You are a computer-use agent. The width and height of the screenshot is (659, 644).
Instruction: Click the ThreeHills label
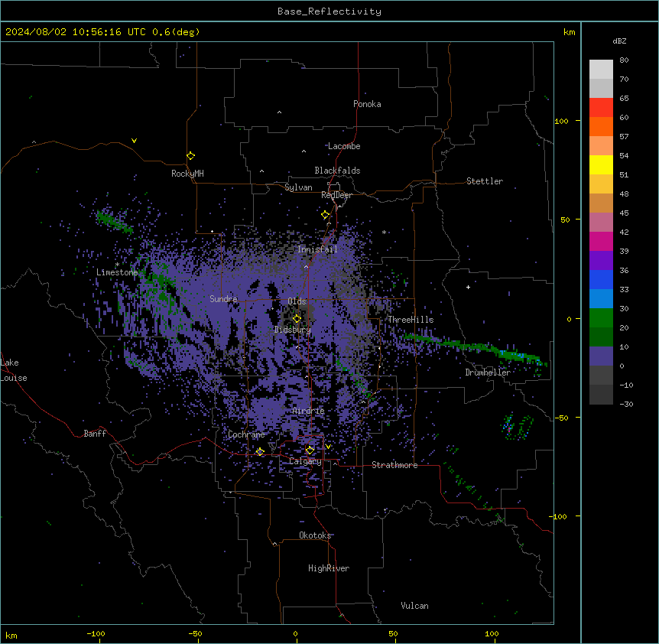(x=411, y=320)
